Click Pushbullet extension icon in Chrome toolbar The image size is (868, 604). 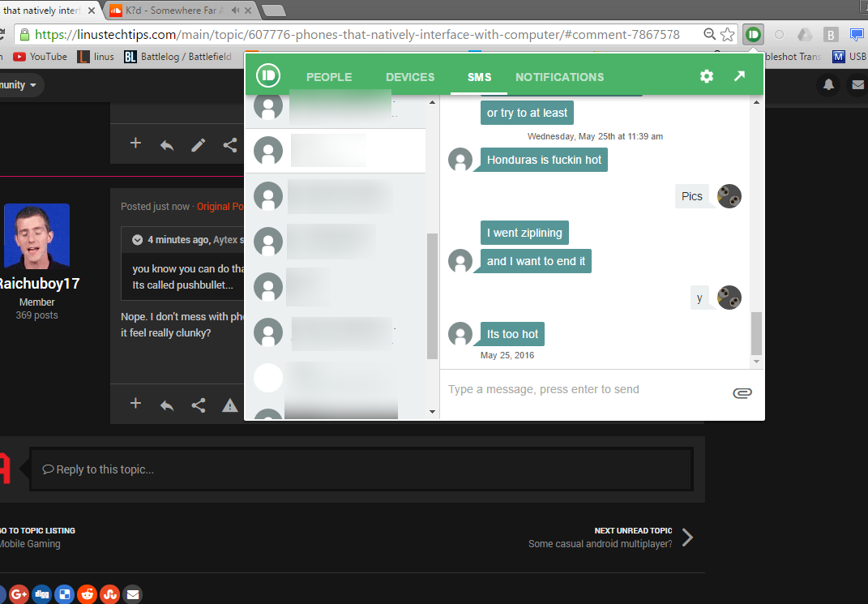click(753, 35)
